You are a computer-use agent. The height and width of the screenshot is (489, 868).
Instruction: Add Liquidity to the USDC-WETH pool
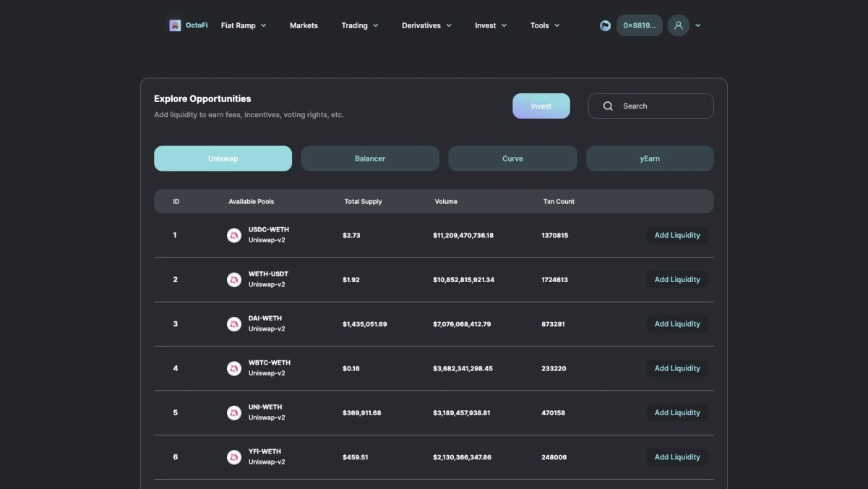point(677,235)
